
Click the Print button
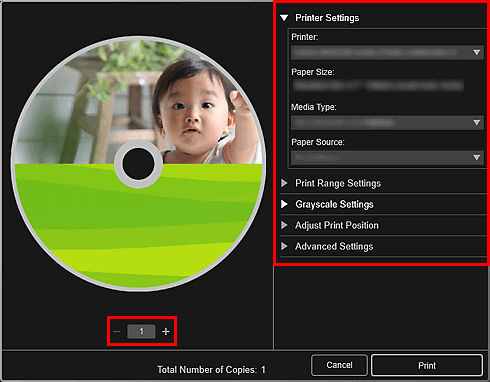[427, 365]
